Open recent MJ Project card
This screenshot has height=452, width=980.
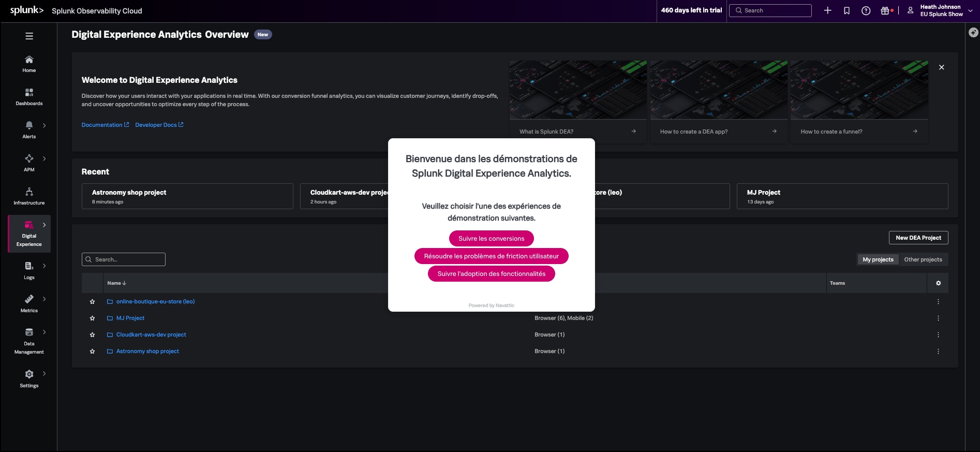[x=842, y=196]
